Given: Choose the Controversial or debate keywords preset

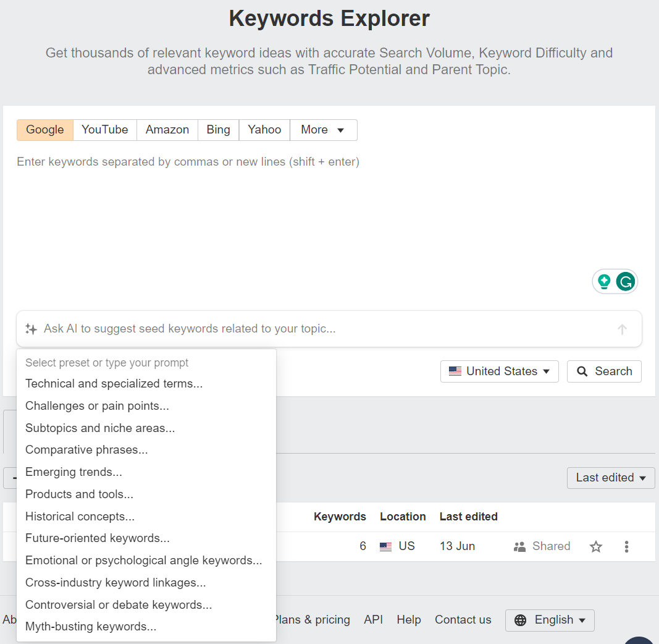Looking at the screenshot, I should 146,605.
